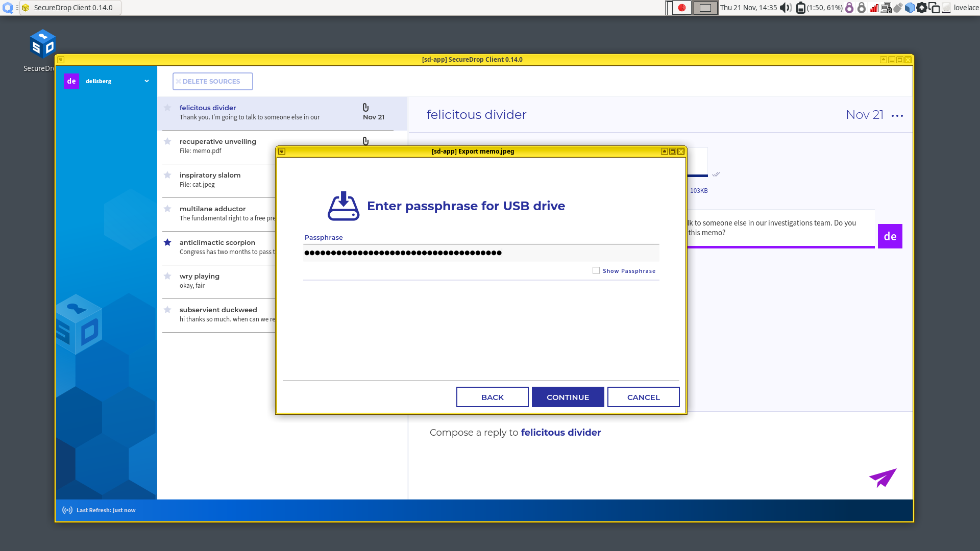Screen dimensions: 980x551
Task: Click paperclip icon on recuperative unveiling row
Action: [x=365, y=141]
